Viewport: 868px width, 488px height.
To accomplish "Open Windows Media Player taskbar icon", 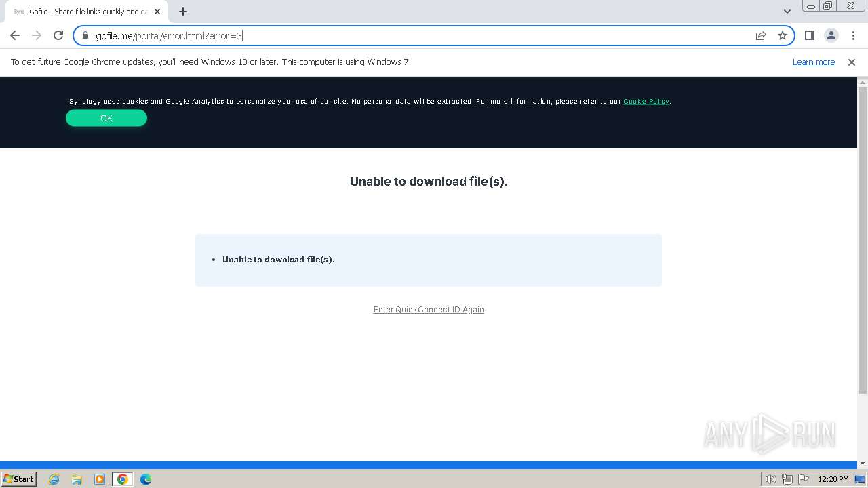I will [x=100, y=479].
